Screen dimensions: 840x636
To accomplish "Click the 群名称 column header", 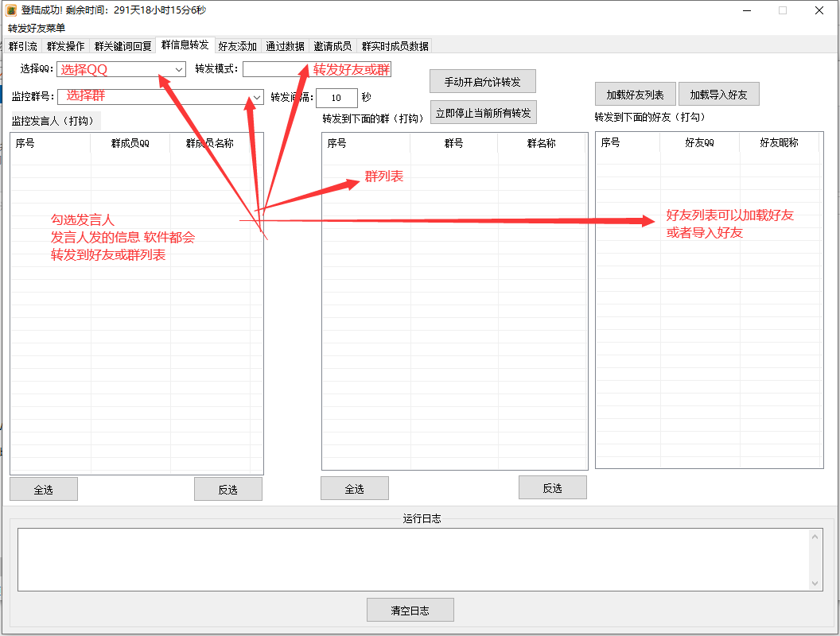I will pos(542,143).
